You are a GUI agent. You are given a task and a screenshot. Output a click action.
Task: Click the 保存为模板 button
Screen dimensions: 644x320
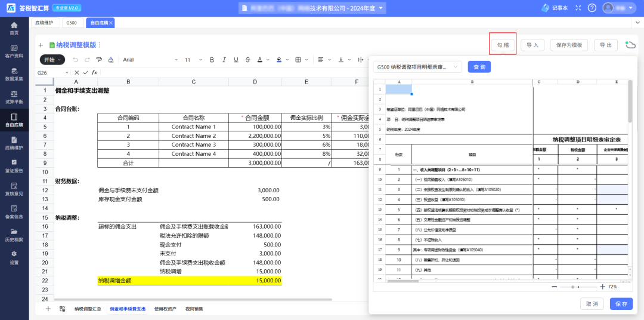(x=568, y=45)
